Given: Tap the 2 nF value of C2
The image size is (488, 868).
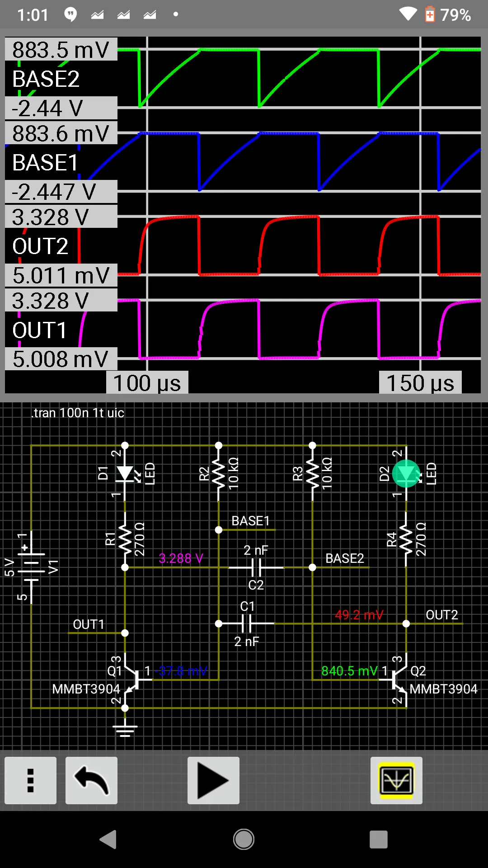Looking at the screenshot, I should pos(256,550).
